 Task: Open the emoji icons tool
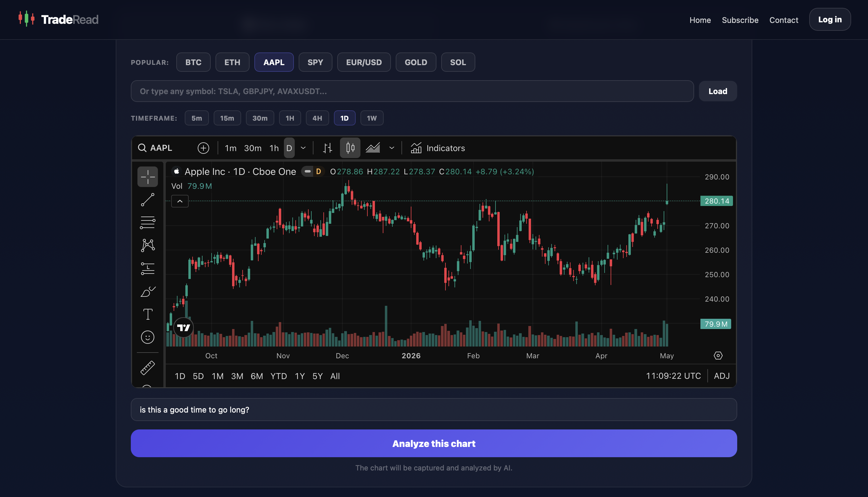[148, 337]
